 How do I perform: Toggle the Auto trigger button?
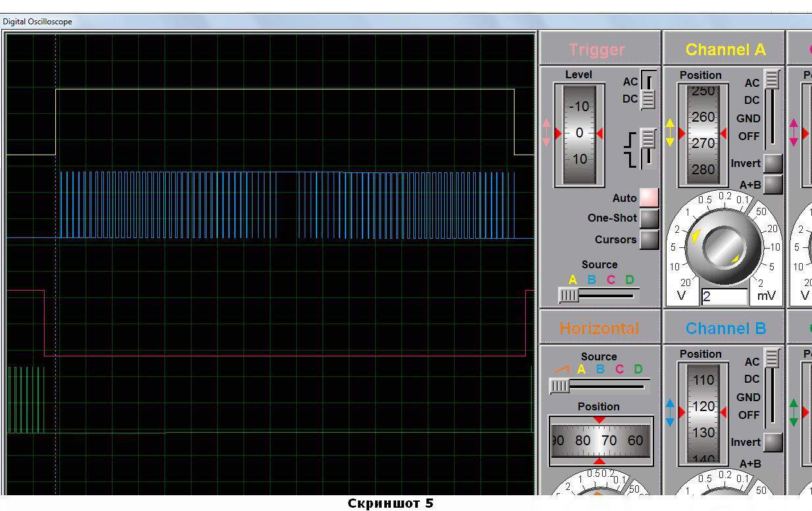(x=649, y=197)
